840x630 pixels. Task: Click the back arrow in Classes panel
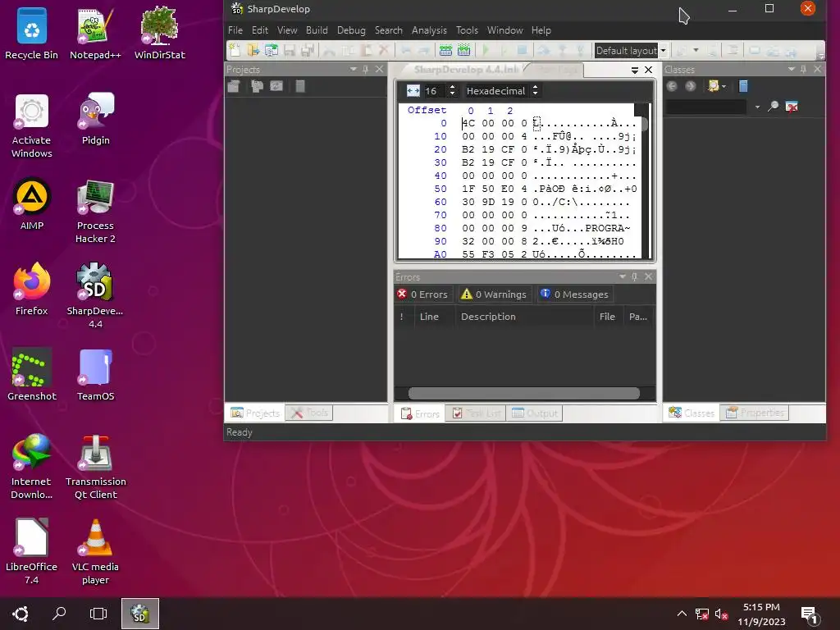pyautogui.click(x=672, y=86)
